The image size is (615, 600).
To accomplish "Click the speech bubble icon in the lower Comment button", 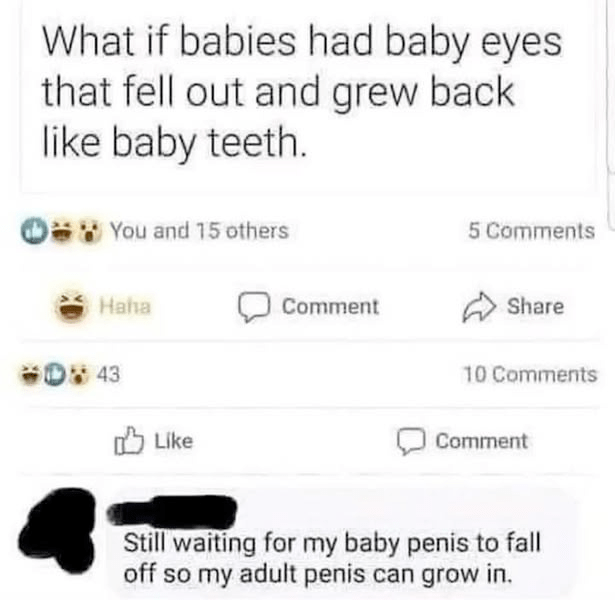I will click(x=411, y=441).
